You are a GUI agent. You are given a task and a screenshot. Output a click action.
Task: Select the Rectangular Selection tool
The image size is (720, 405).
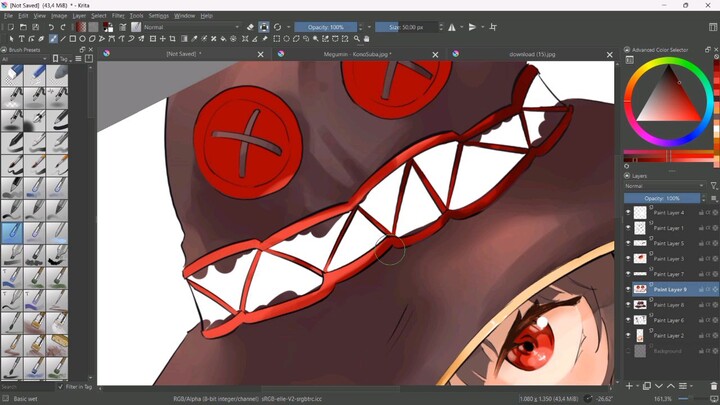pos(276,39)
